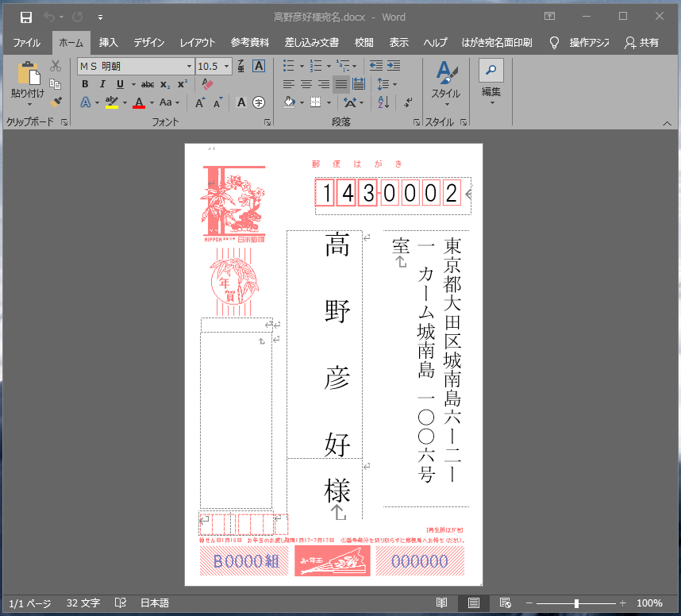Toggle justified paragraph alignment
The height and width of the screenshot is (616, 681).
(340, 83)
